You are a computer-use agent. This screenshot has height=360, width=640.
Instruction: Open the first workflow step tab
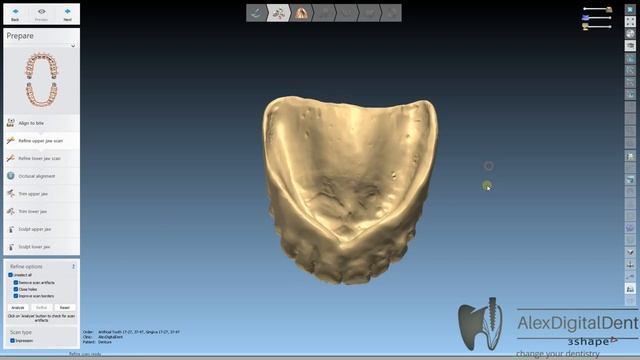pos(256,13)
